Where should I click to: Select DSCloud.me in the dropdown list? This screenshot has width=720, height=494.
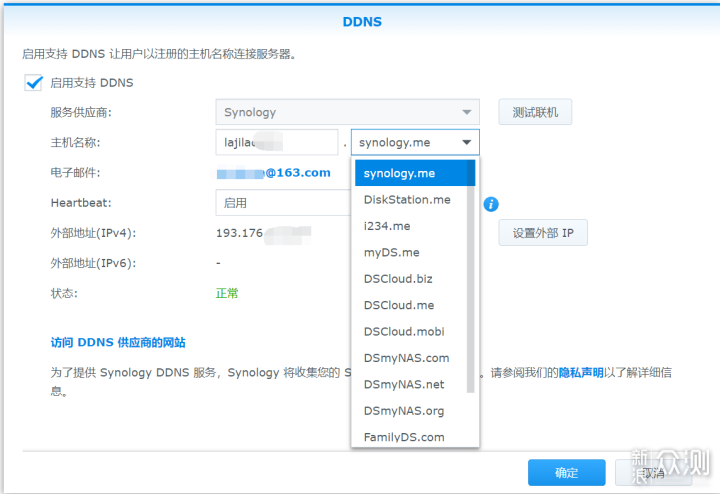411,305
